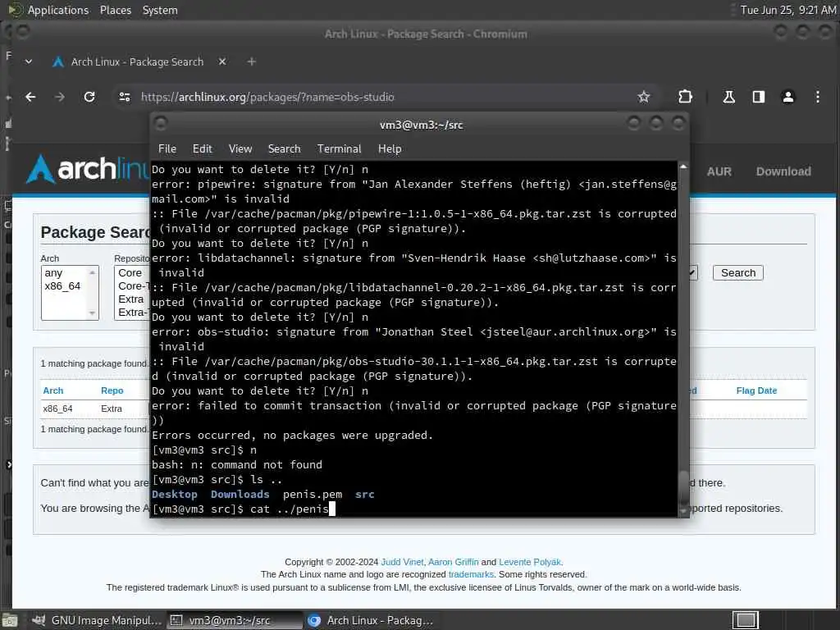This screenshot has width=840, height=630.
Task: Switch to GNU Image Manipulation taskbar item
Action: [x=97, y=620]
